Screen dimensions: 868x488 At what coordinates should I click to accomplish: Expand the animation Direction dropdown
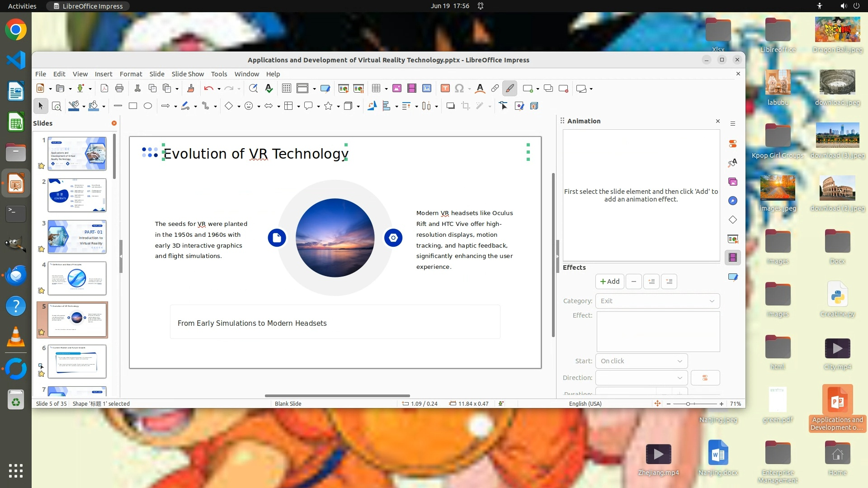coord(641,378)
